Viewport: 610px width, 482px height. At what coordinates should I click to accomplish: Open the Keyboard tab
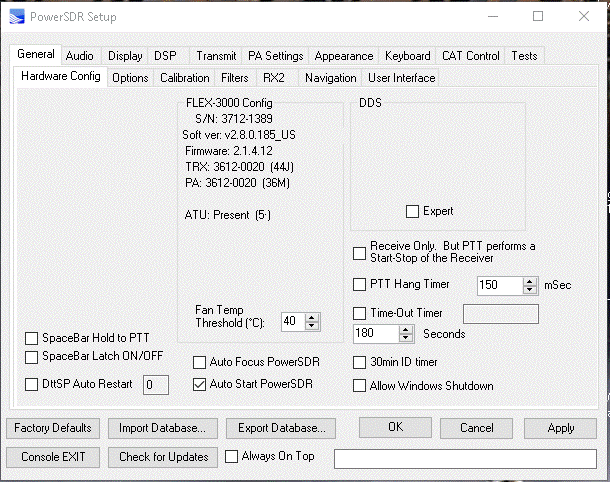click(x=407, y=56)
